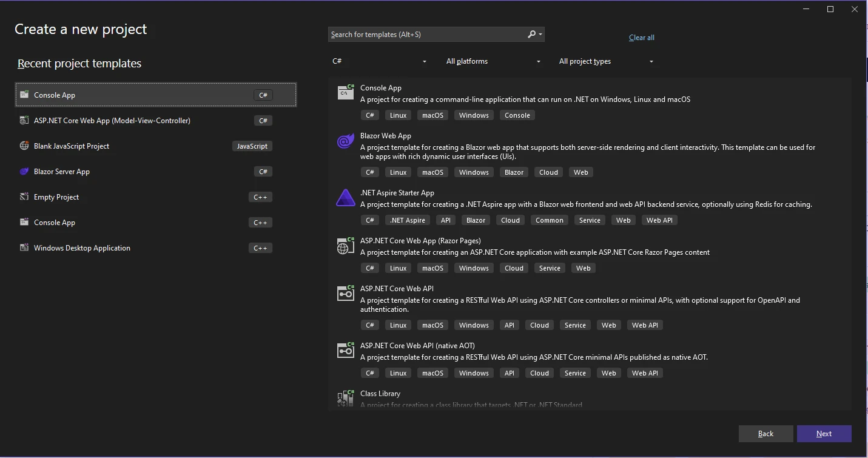Click the Clear all link
Screen dimensions: 868x458
coord(641,38)
